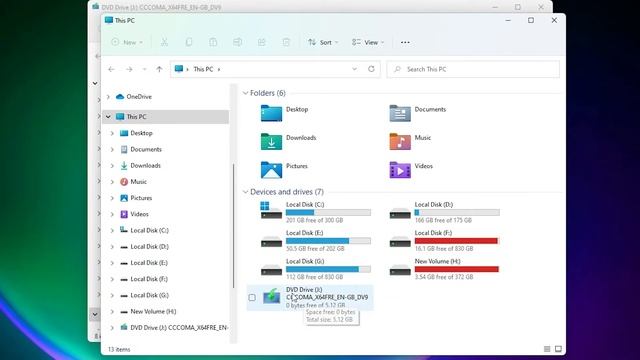Expand Local Disk (C:) node in tree
This screenshot has width=640, height=360.
112,231
